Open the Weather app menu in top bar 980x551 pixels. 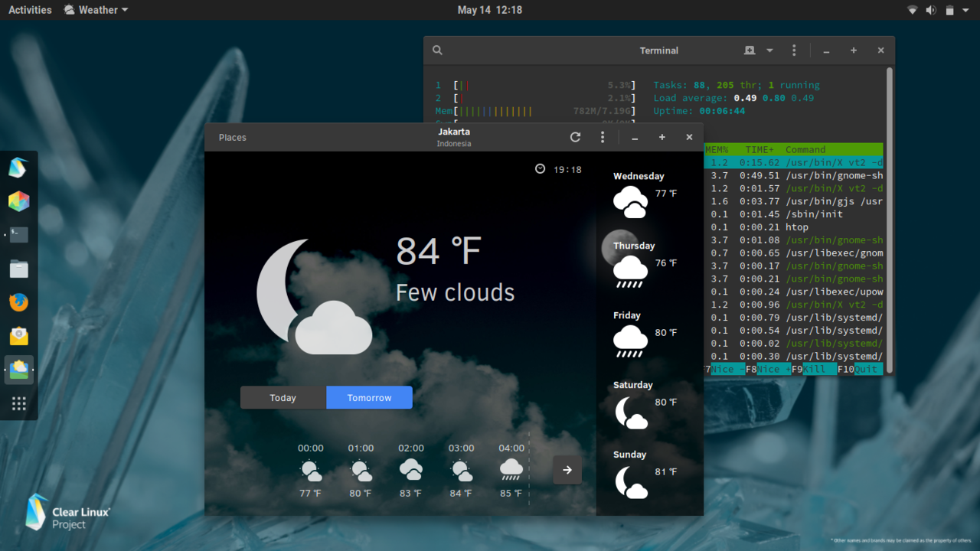click(96, 10)
